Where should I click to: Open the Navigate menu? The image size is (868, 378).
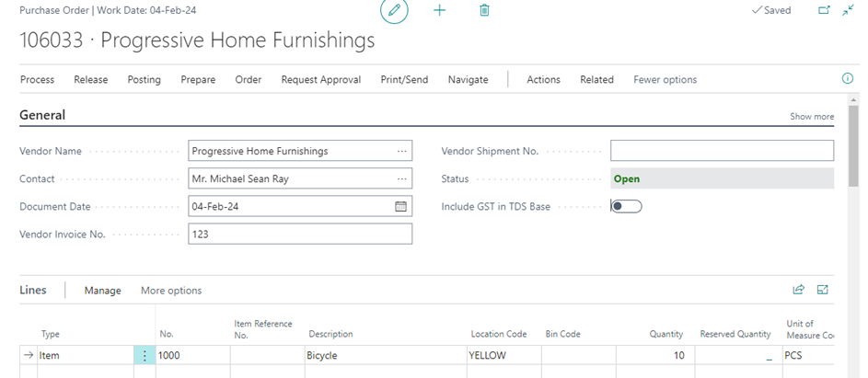[469, 80]
